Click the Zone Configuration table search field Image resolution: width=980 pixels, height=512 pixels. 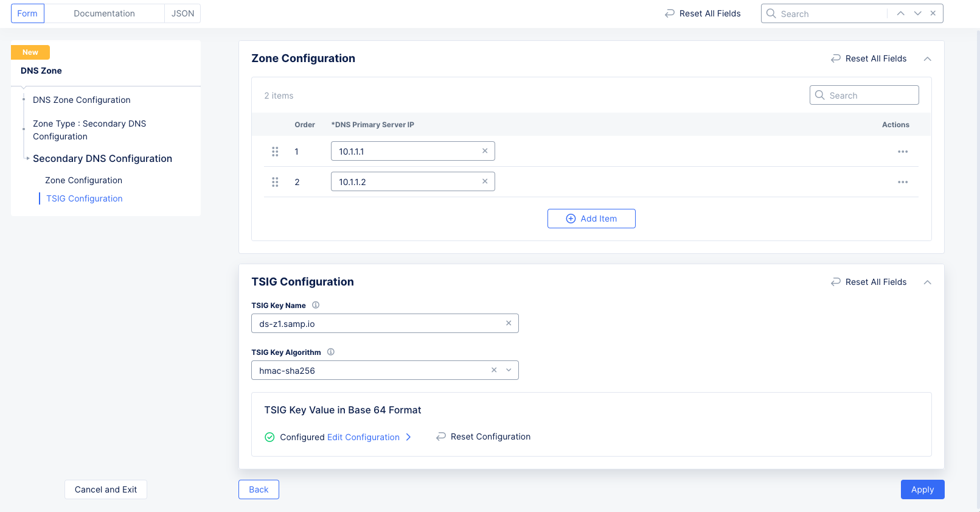point(870,96)
